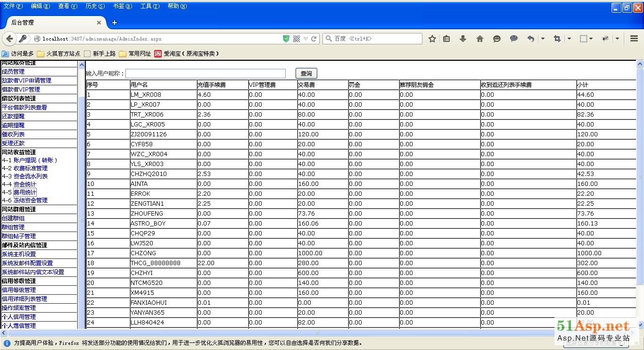Open the chat bubble toolbar icon
Image resolution: width=644 pixels, height=350 pixels.
[x=514, y=39]
